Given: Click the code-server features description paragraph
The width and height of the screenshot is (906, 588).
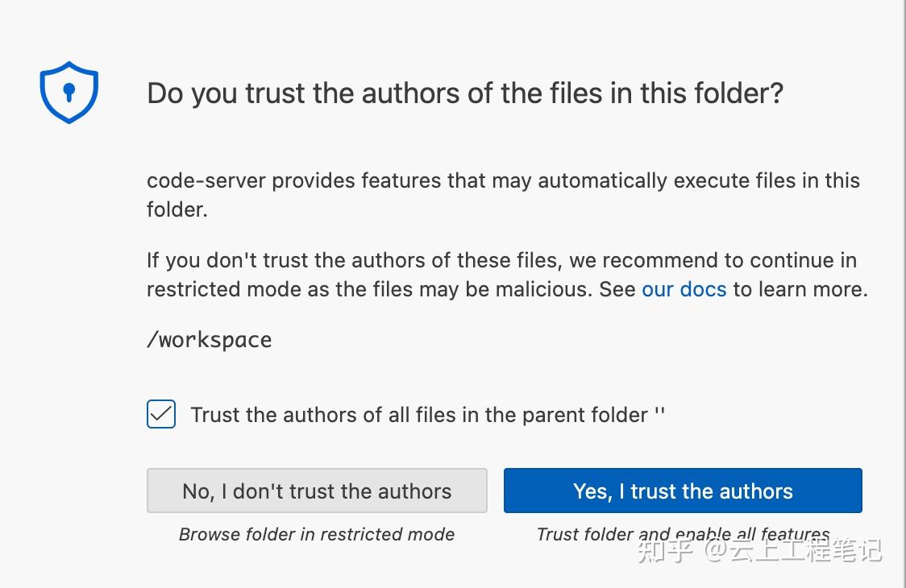Looking at the screenshot, I should [x=503, y=195].
